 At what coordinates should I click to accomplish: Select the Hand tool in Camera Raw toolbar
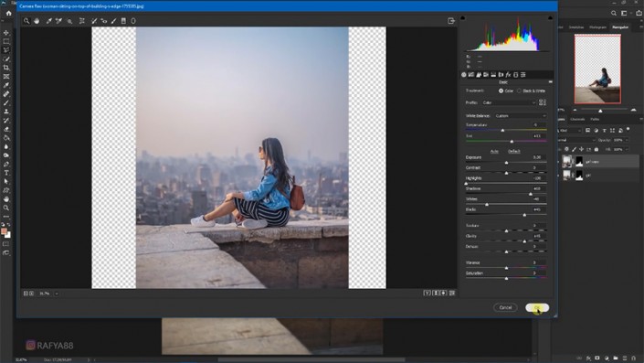click(37, 21)
